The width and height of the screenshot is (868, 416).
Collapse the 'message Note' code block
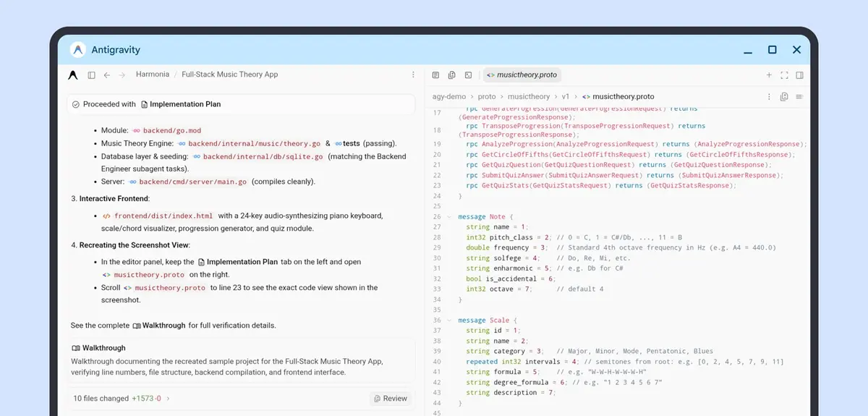click(450, 216)
